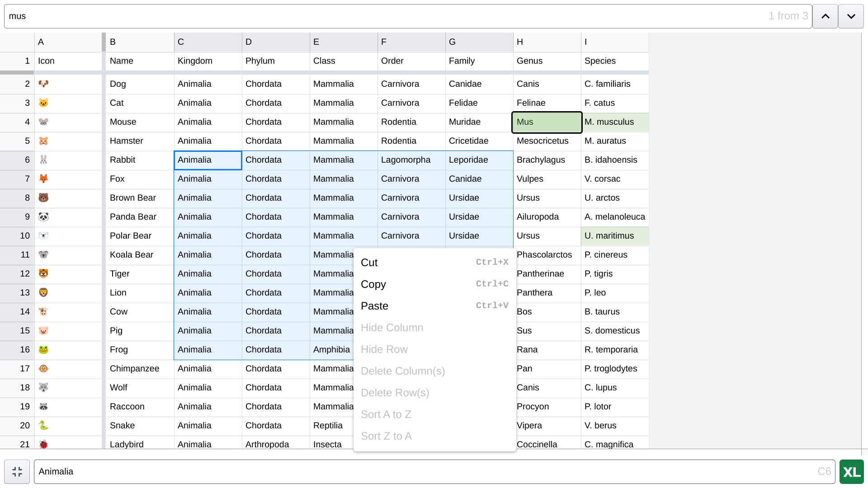Click the snake emoji icon in row 20

point(43,426)
